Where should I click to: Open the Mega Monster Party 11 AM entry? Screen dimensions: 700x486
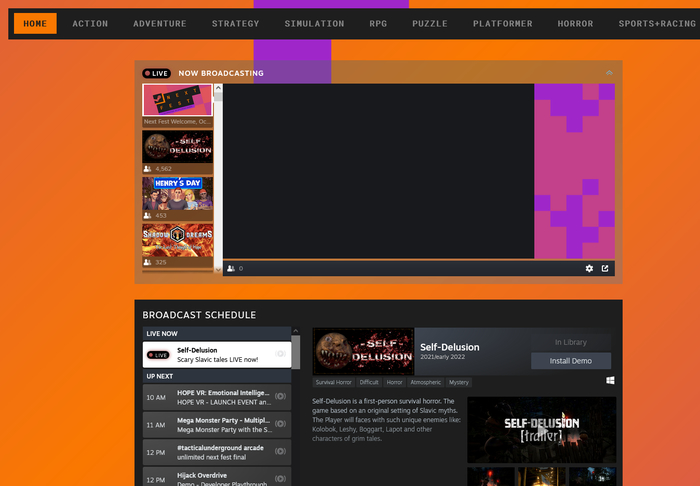click(217, 425)
